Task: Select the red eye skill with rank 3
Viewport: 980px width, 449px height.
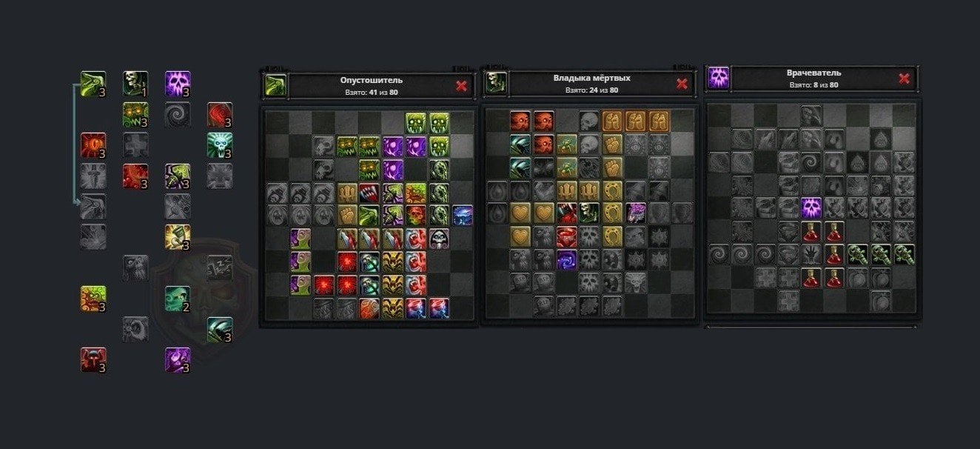Action: coord(93,145)
